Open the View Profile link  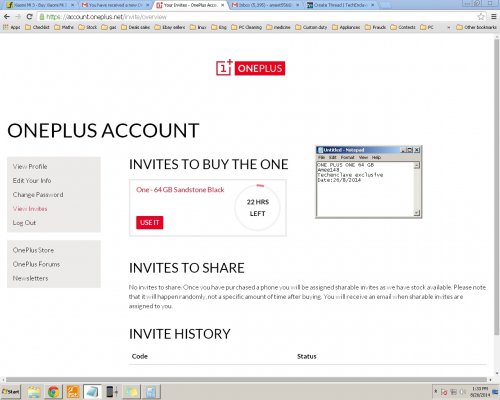[x=30, y=166]
